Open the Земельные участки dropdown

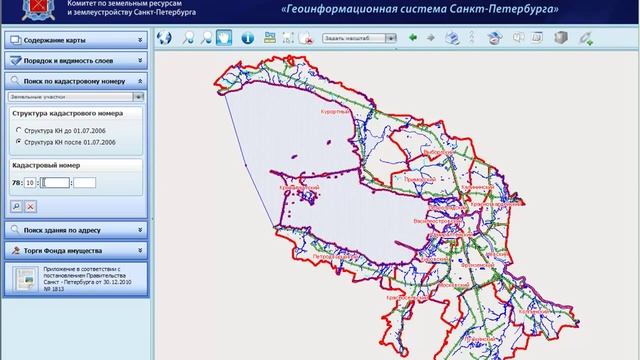[x=138, y=97]
